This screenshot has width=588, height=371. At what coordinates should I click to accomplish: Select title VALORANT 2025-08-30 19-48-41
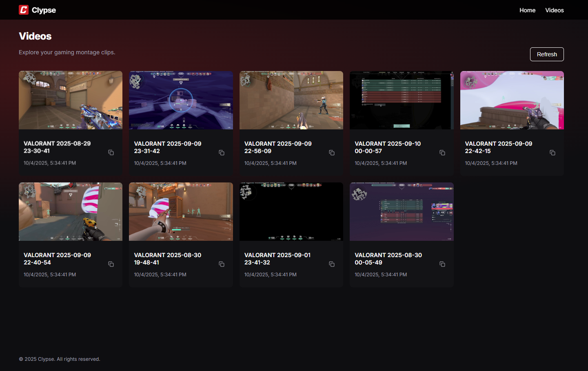click(x=168, y=259)
